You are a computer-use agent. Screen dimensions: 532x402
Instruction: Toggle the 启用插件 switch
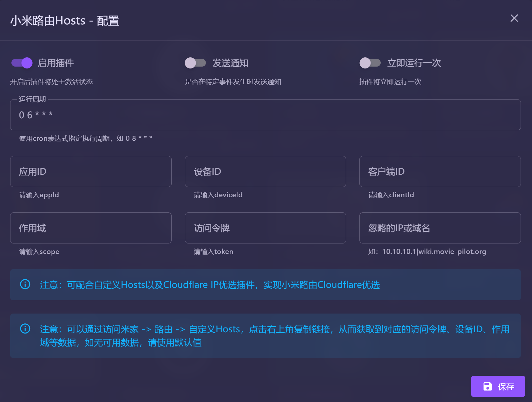click(22, 63)
